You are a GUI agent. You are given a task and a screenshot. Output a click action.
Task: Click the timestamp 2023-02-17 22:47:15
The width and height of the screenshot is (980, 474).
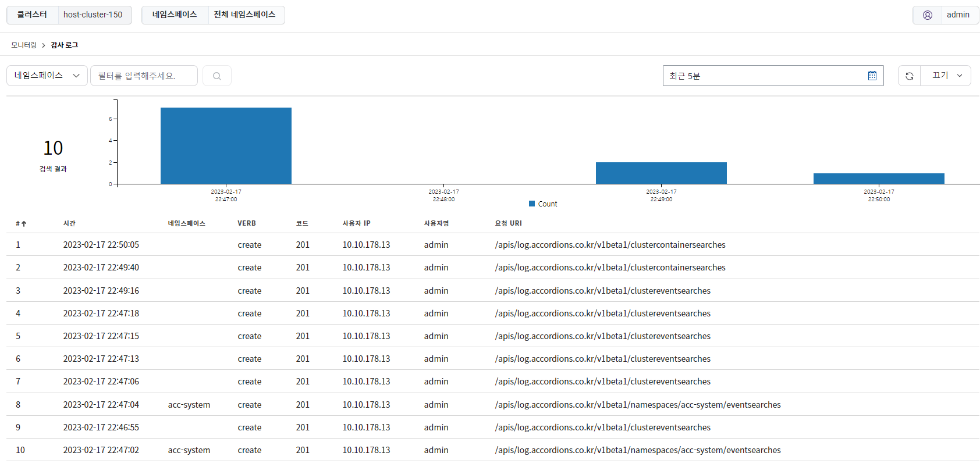coord(101,336)
